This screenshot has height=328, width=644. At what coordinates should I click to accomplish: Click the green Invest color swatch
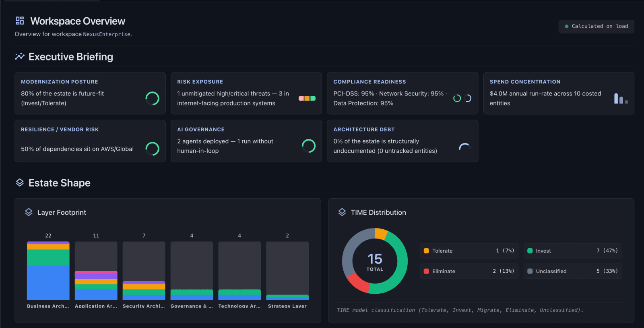coord(530,251)
